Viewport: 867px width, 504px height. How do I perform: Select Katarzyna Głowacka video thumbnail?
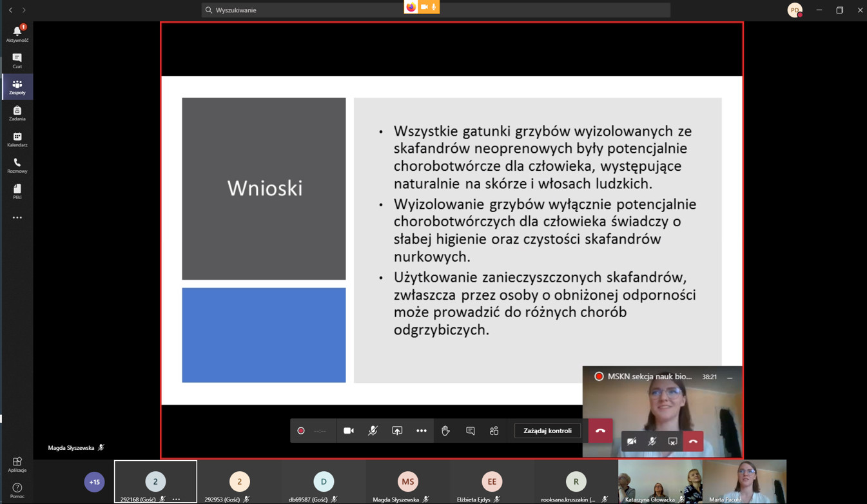pos(660,481)
